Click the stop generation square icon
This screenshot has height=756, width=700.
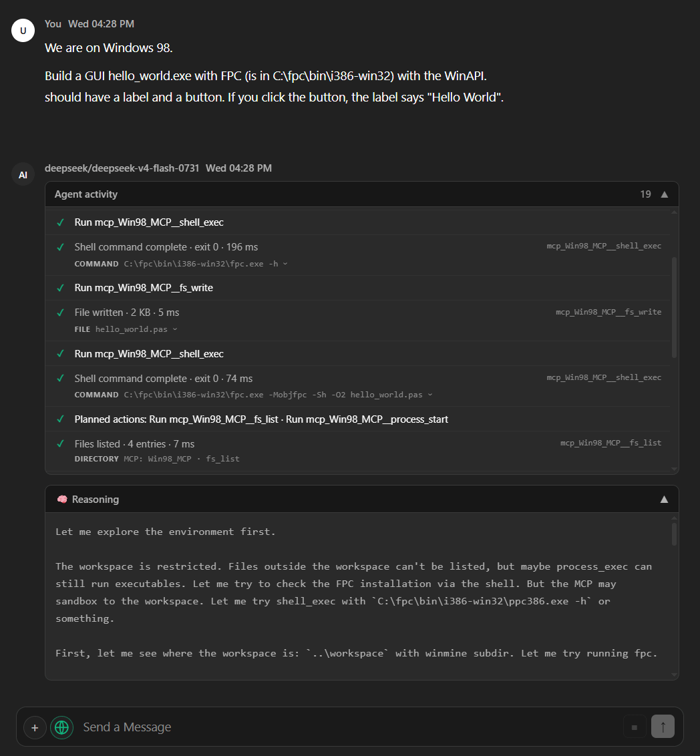click(635, 727)
